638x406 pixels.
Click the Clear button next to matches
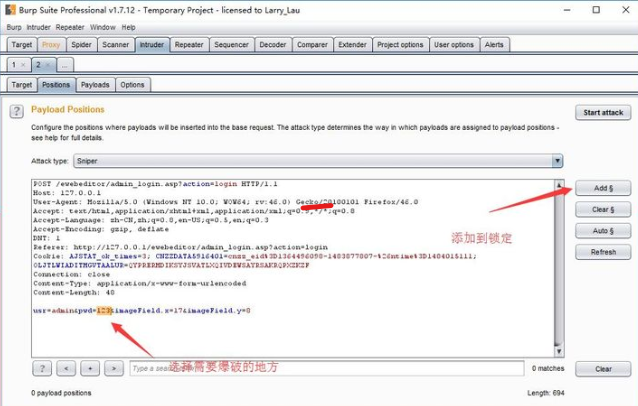(x=603, y=369)
